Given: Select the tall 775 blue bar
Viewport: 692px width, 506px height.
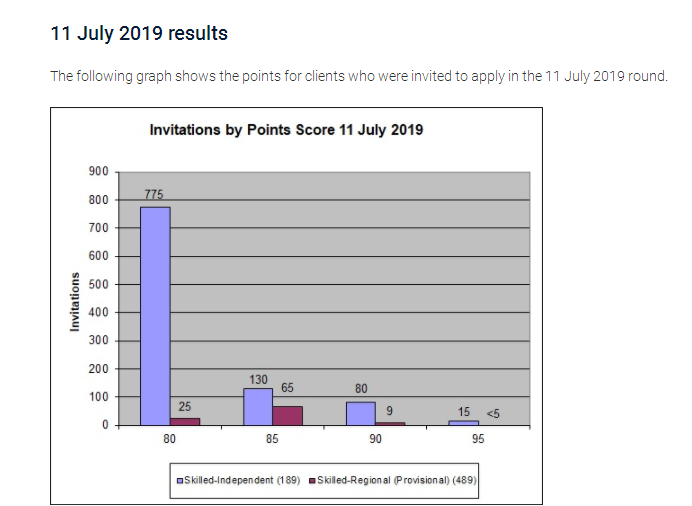Looking at the screenshot, I should click(x=155, y=316).
